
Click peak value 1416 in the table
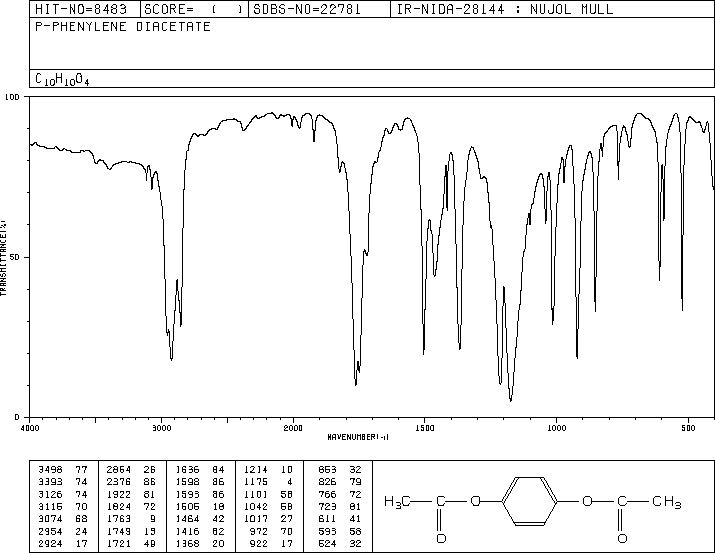click(187, 531)
